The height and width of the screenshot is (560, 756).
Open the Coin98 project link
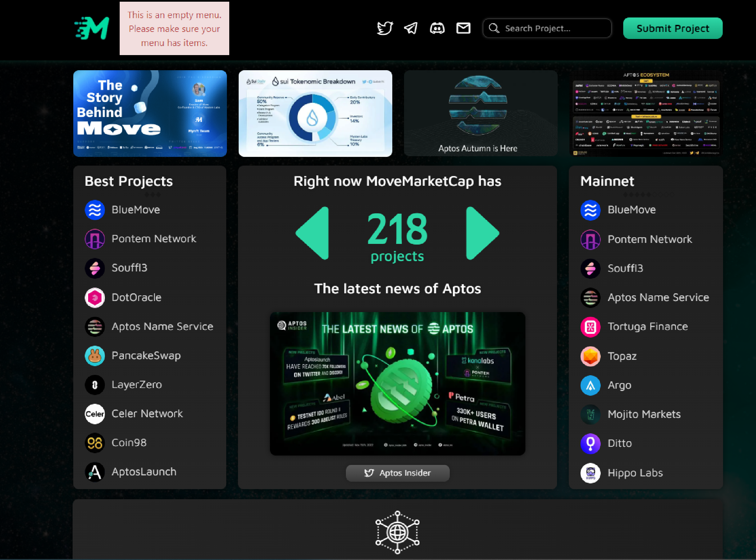(x=129, y=443)
